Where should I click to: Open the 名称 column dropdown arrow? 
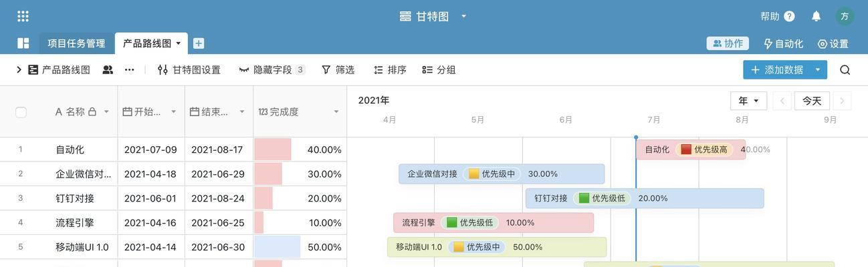106,112
